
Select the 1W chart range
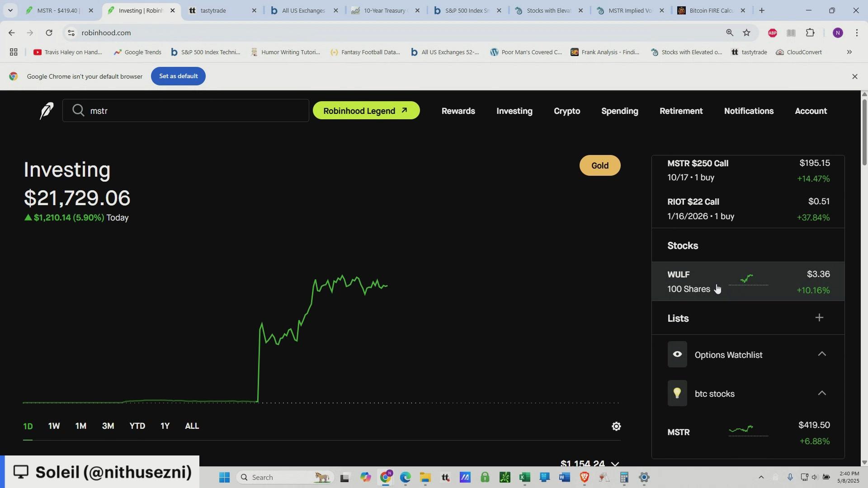coord(54,426)
